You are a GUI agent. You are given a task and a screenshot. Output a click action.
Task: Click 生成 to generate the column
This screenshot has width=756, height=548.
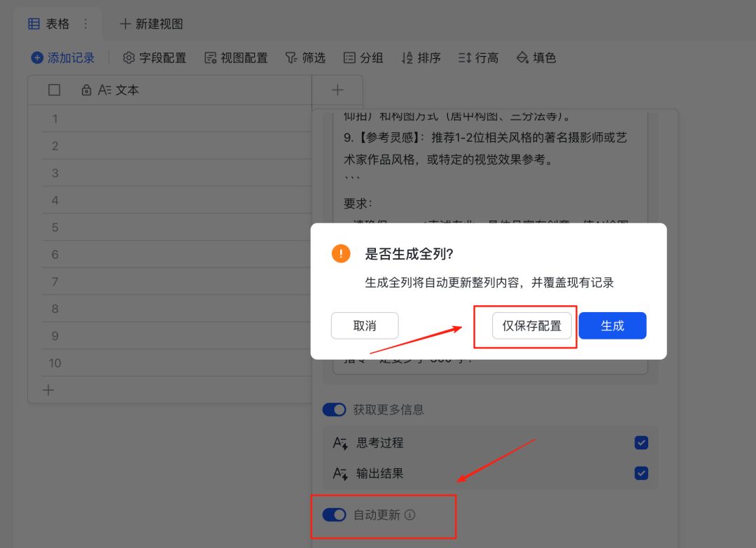(x=612, y=325)
